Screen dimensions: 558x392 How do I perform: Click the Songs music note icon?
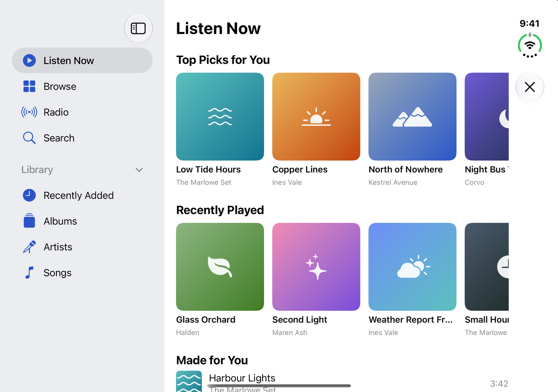tap(29, 273)
